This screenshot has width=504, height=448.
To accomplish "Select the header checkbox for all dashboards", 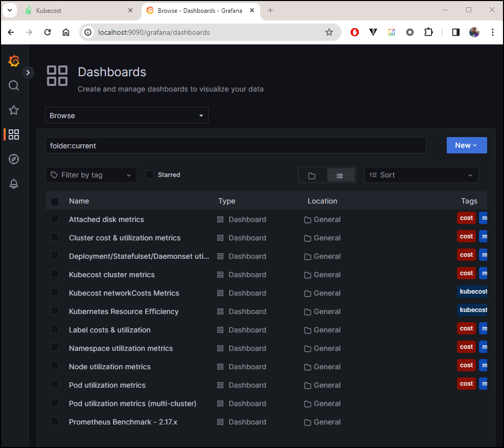I will click(x=55, y=201).
